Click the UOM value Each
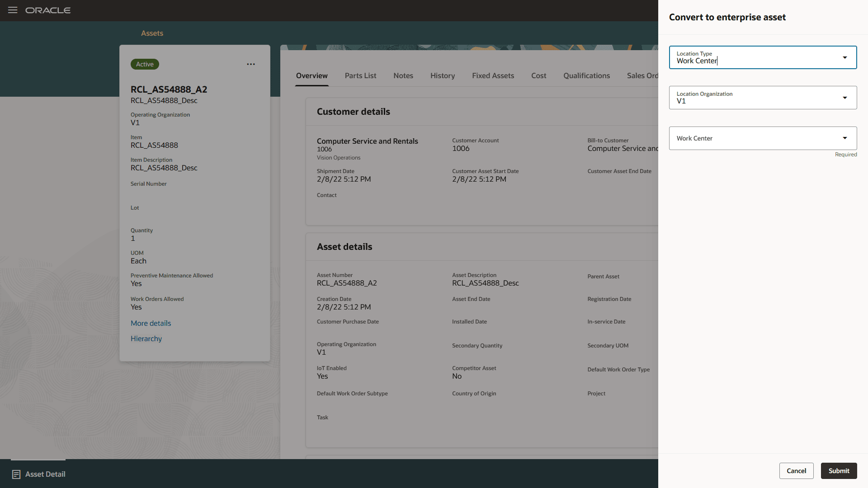This screenshot has width=868, height=488. pos(138,261)
